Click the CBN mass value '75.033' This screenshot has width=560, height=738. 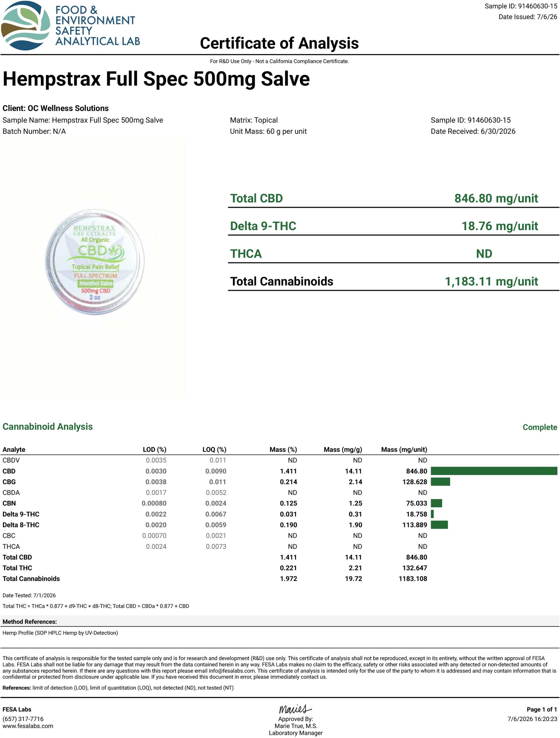pos(416,503)
